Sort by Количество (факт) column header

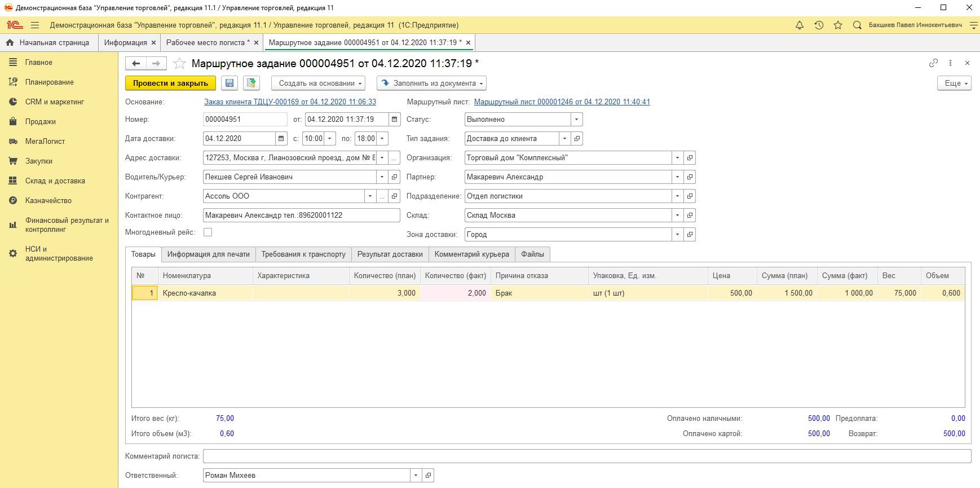tap(455, 276)
